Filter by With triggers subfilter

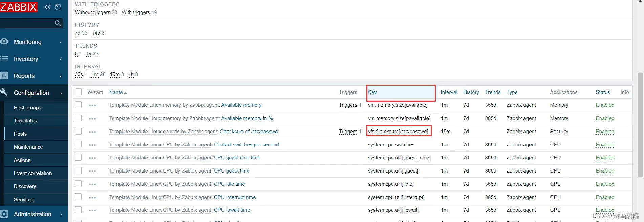[136, 12]
